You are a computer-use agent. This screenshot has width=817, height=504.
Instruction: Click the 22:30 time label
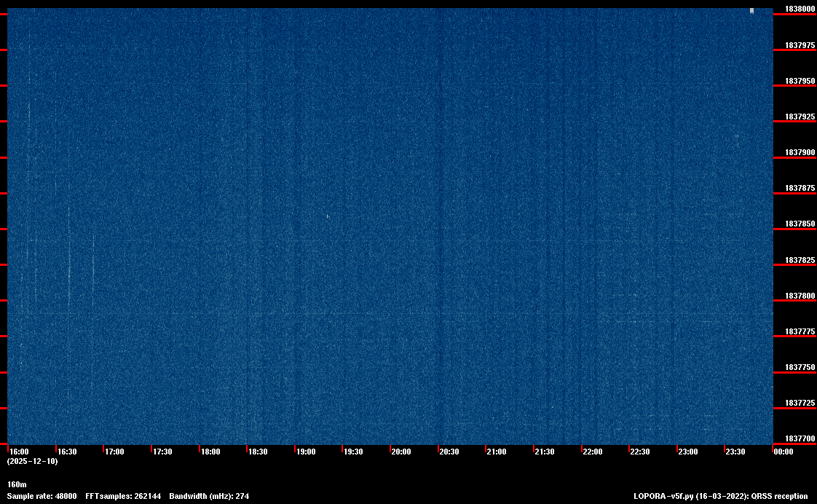pos(640,452)
